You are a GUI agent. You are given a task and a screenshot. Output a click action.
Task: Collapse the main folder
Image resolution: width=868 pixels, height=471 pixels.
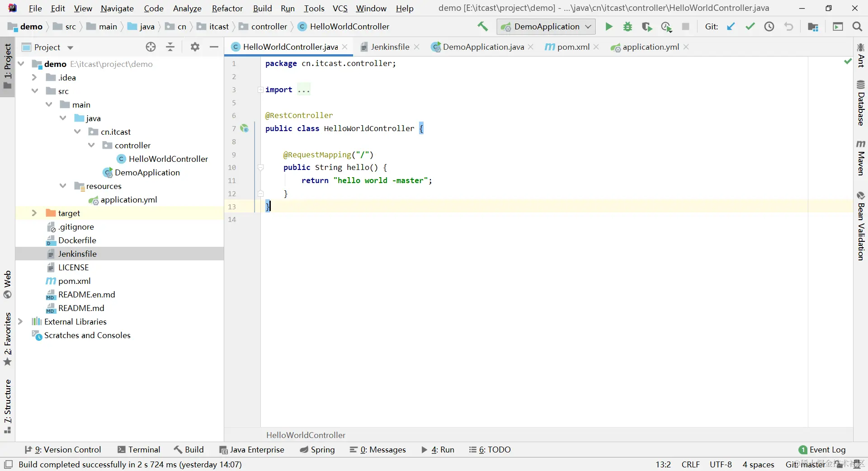tap(49, 104)
